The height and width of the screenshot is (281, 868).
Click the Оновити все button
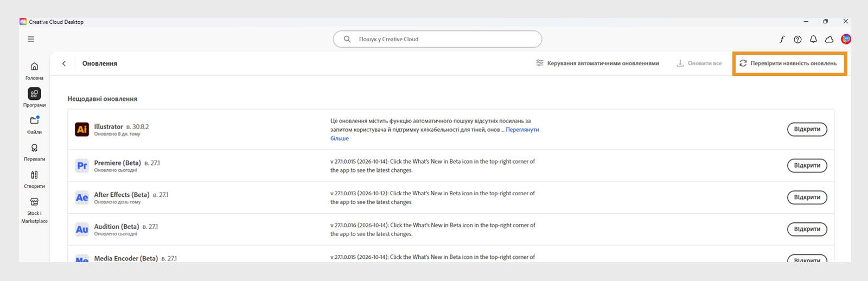699,63
